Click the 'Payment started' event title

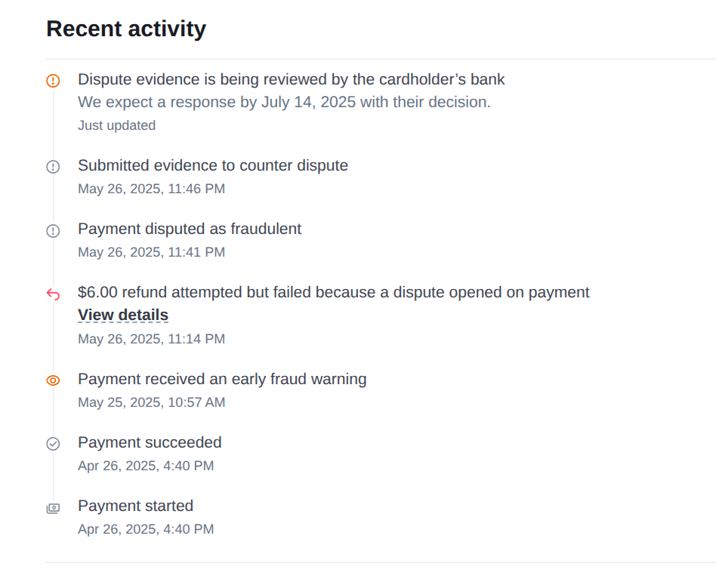(136, 506)
